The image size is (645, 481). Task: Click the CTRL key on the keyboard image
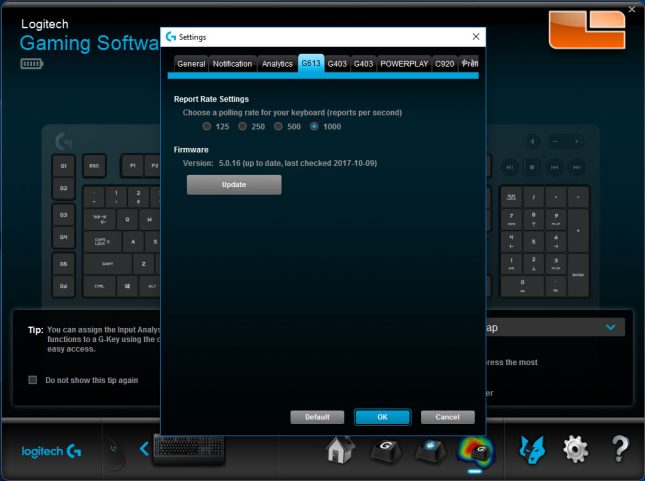tap(99, 286)
